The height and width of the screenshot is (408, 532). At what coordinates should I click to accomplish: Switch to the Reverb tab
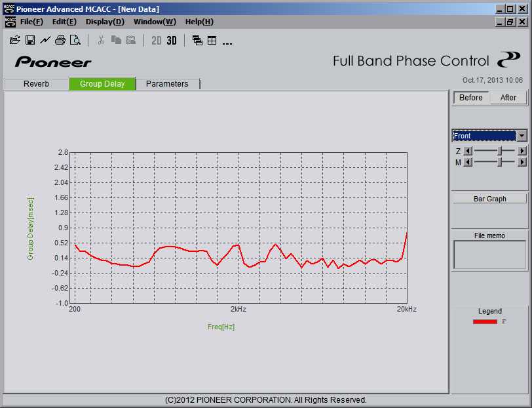tap(36, 84)
